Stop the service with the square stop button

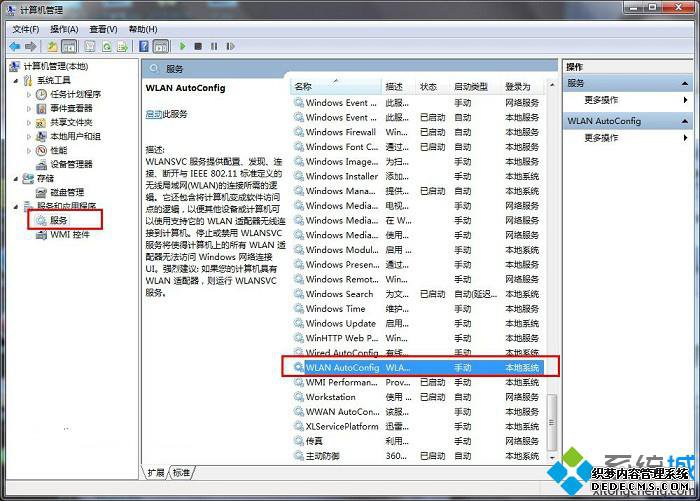198,46
